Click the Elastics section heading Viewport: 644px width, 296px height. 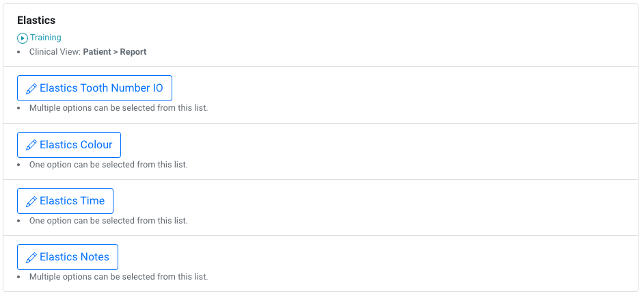pos(36,20)
